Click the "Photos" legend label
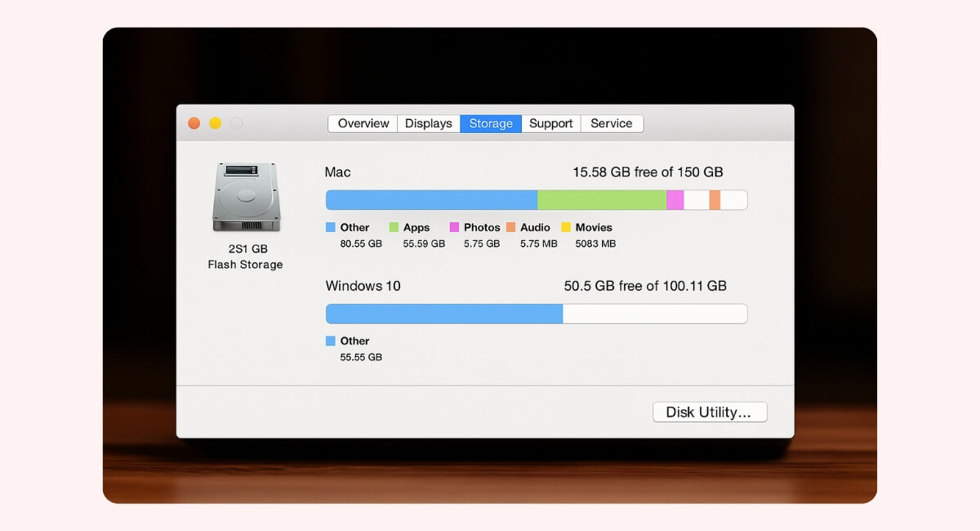 tap(482, 227)
